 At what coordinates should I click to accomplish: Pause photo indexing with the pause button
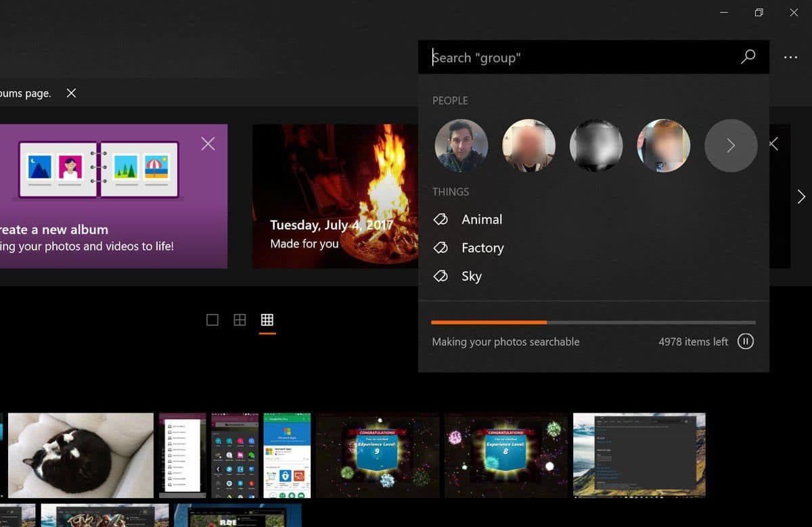tap(745, 342)
